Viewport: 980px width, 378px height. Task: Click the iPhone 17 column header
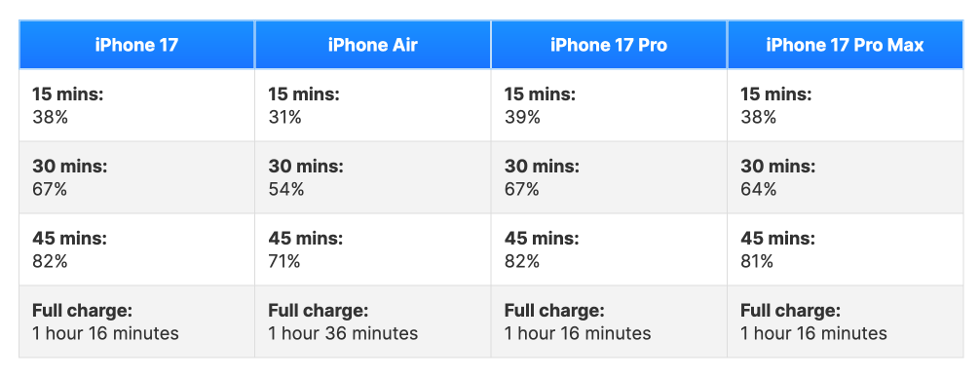[137, 45]
